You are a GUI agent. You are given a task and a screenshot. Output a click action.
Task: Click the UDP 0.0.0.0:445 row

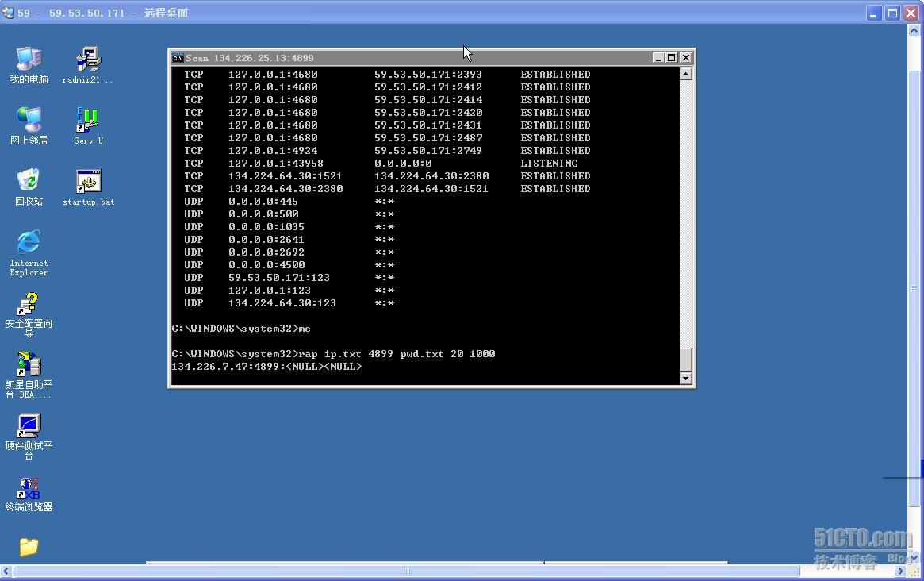[289, 202]
